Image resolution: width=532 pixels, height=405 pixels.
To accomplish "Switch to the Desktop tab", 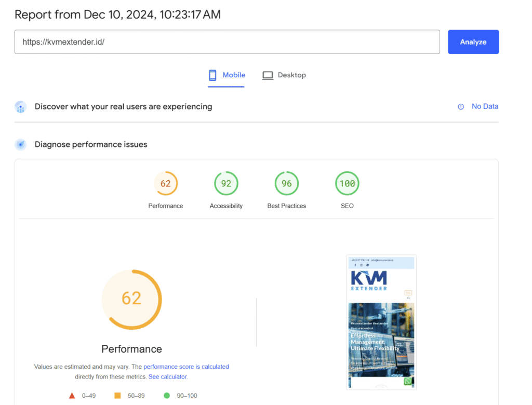I will tap(285, 75).
